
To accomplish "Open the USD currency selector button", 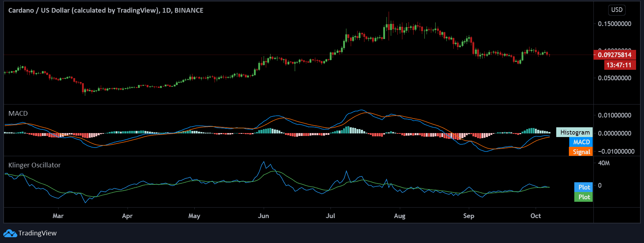I will (x=617, y=10).
